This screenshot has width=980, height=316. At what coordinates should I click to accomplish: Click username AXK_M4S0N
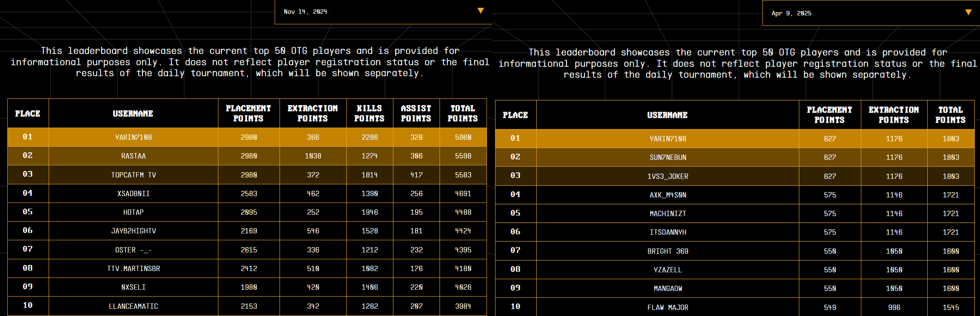click(x=668, y=195)
